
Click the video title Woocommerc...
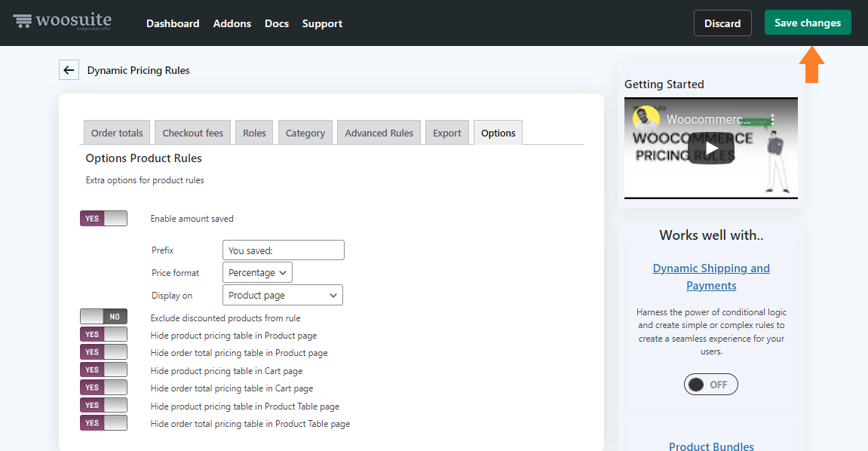[x=709, y=119]
